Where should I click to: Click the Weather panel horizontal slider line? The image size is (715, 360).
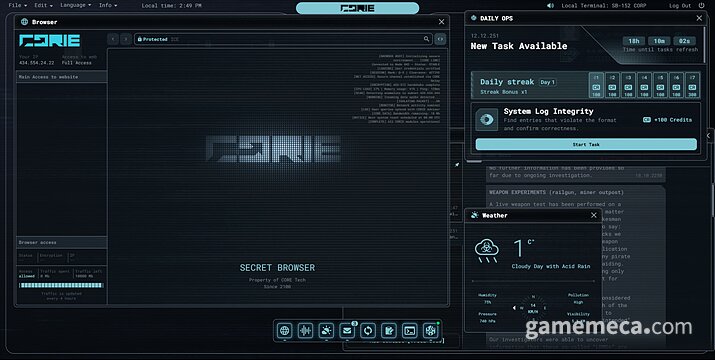click(x=533, y=281)
